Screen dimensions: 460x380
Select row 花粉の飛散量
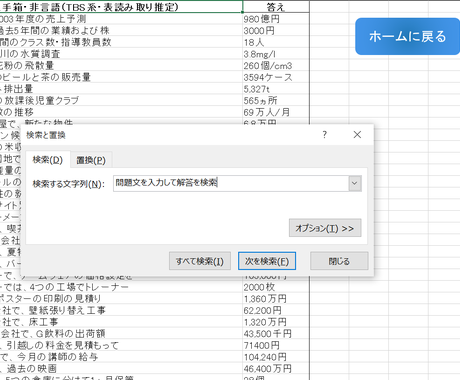point(121,66)
